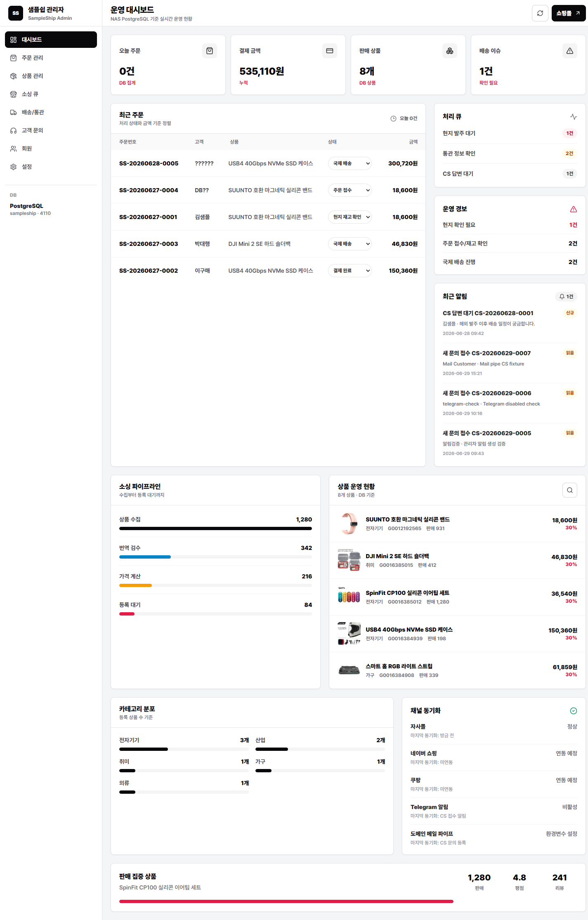Click the clock icon beside 오늘 0건
The height and width of the screenshot is (920, 588).
tap(393, 118)
